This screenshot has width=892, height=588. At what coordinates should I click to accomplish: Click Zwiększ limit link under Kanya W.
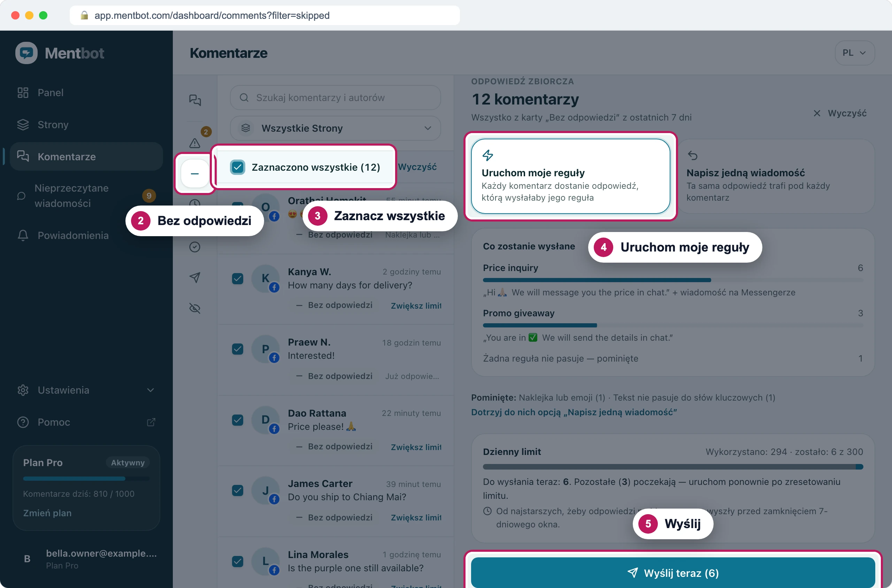tap(416, 305)
